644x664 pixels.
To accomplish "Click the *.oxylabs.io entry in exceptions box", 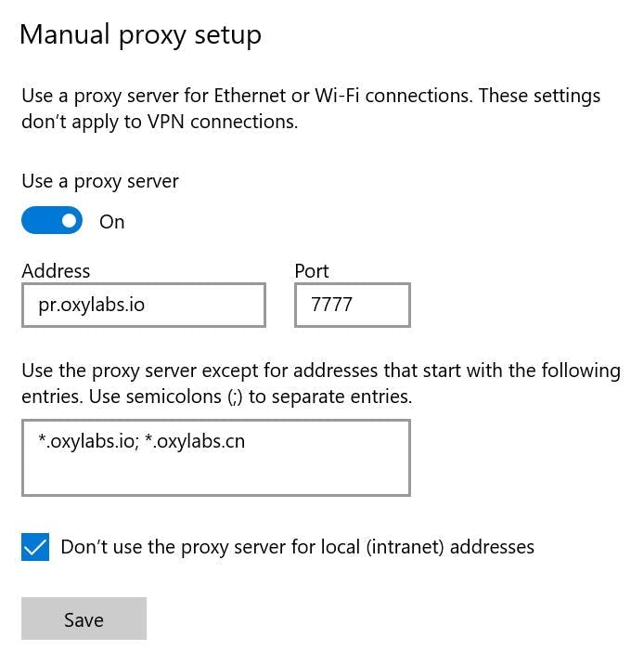I will point(88,441).
